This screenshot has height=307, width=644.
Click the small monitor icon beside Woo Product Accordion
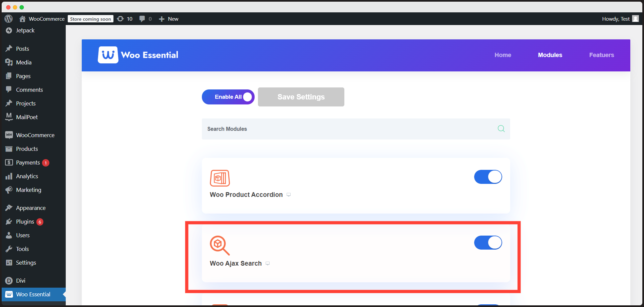(x=289, y=195)
